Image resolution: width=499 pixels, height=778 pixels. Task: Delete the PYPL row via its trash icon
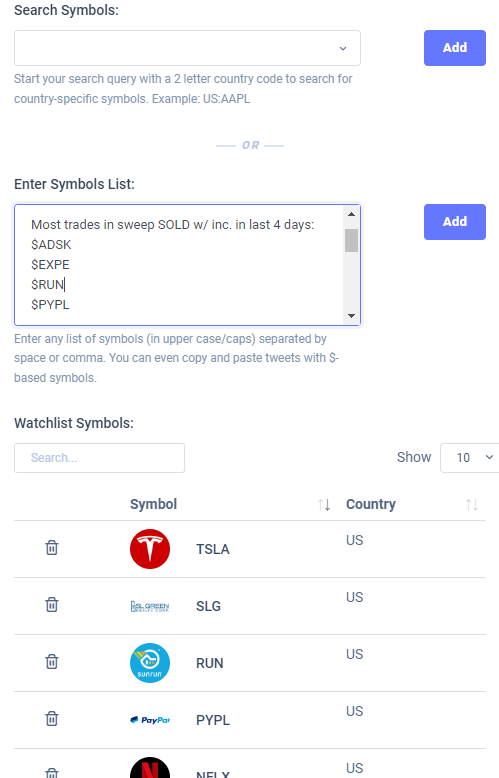(52, 719)
